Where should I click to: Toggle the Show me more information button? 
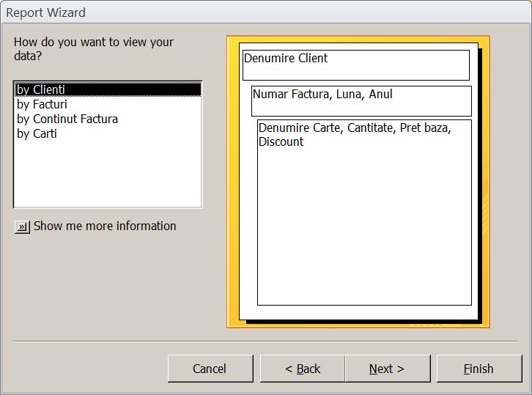22,226
